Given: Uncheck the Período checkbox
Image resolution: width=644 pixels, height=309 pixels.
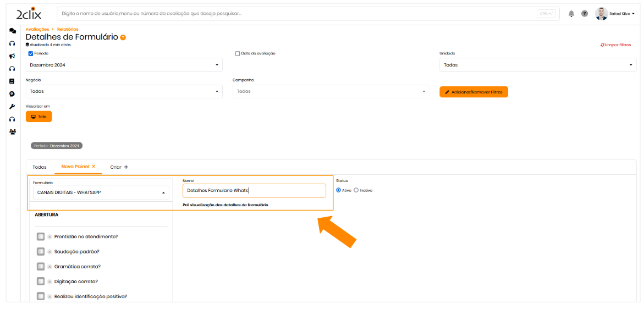Looking at the screenshot, I should pyautogui.click(x=31, y=53).
